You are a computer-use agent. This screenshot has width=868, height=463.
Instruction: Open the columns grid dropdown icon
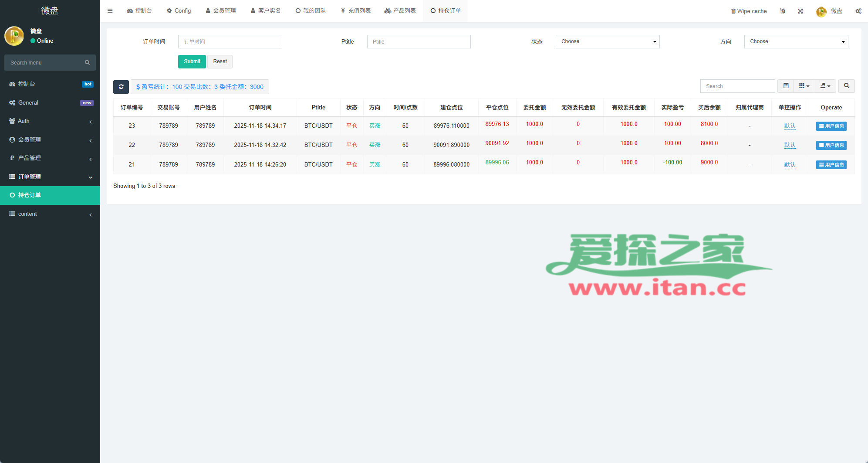pos(804,86)
